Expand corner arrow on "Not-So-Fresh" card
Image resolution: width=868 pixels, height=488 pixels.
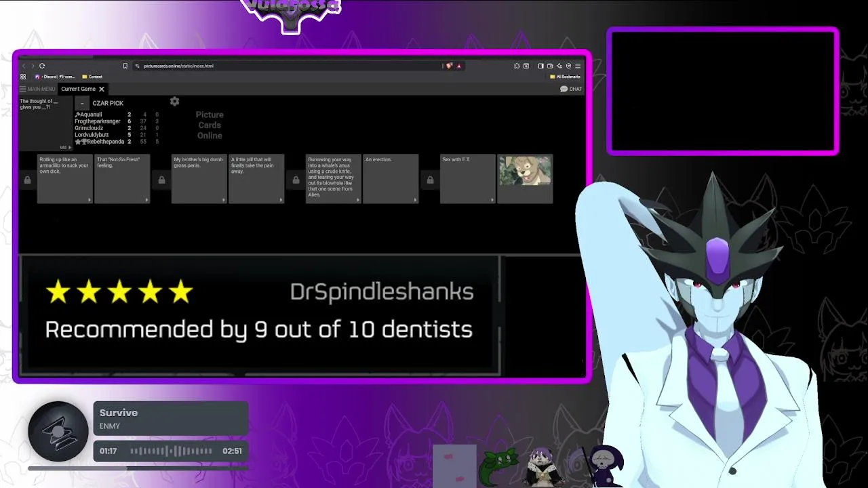tap(146, 200)
